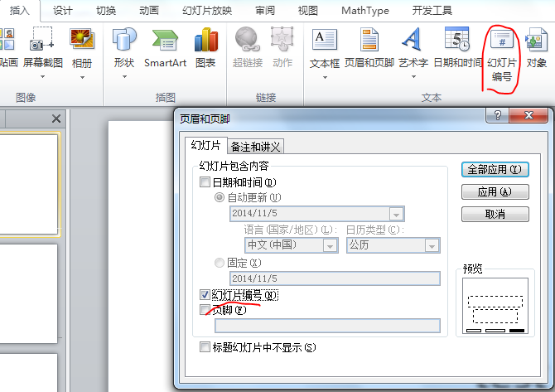Insert a SmartArt graphic

pyautogui.click(x=165, y=49)
